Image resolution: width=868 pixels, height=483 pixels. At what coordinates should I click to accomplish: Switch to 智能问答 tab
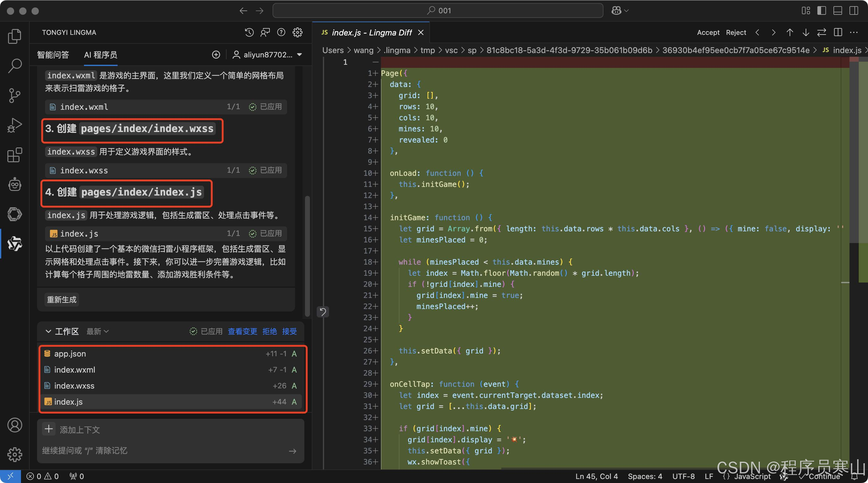point(53,55)
